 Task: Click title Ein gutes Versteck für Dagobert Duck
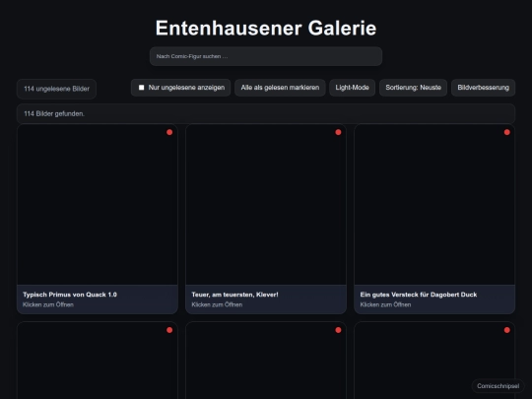pyautogui.click(x=419, y=295)
